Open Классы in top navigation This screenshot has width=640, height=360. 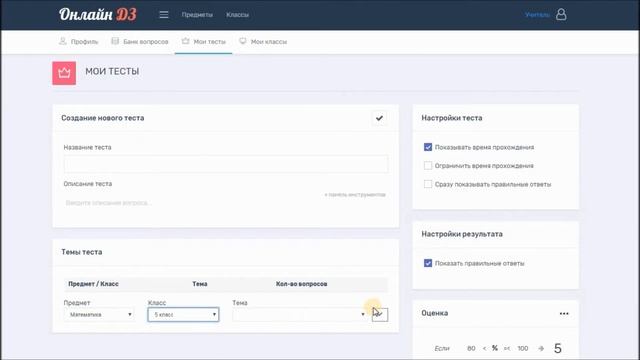click(238, 15)
